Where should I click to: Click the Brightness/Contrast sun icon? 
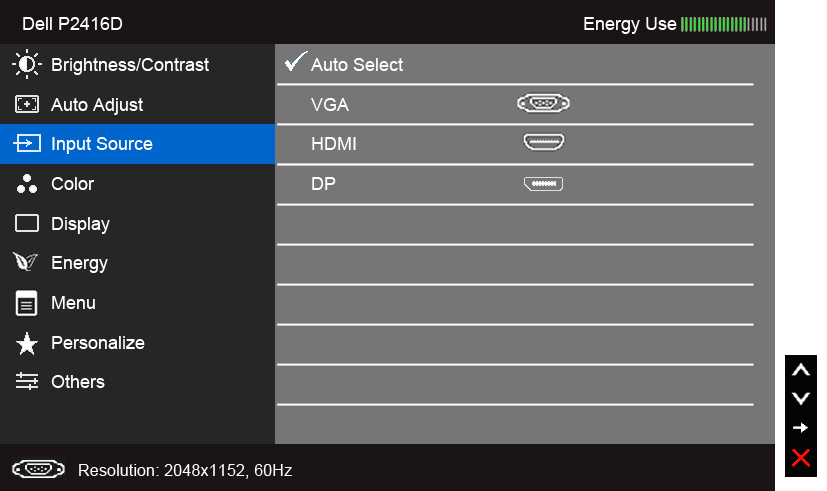(x=26, y=64)
